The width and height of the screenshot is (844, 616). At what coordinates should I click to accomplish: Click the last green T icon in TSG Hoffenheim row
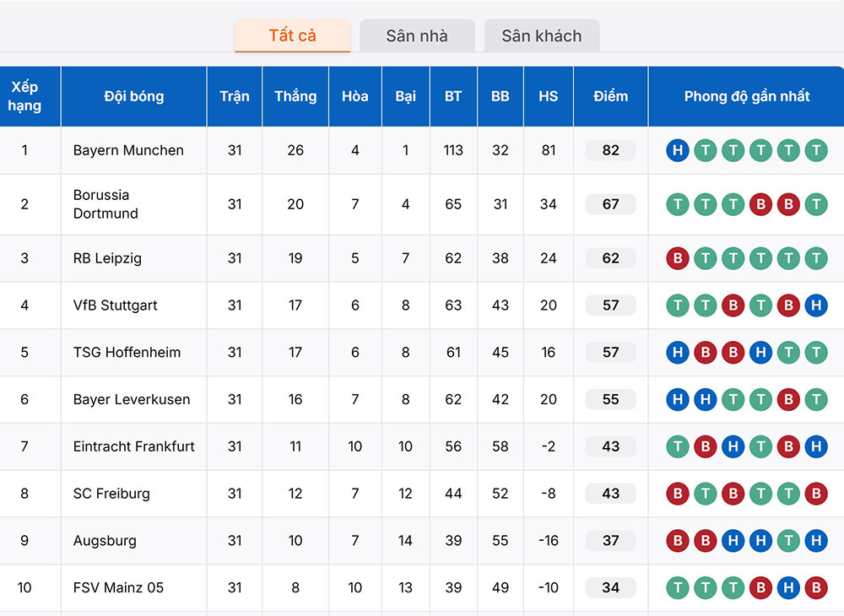[816, 353]
